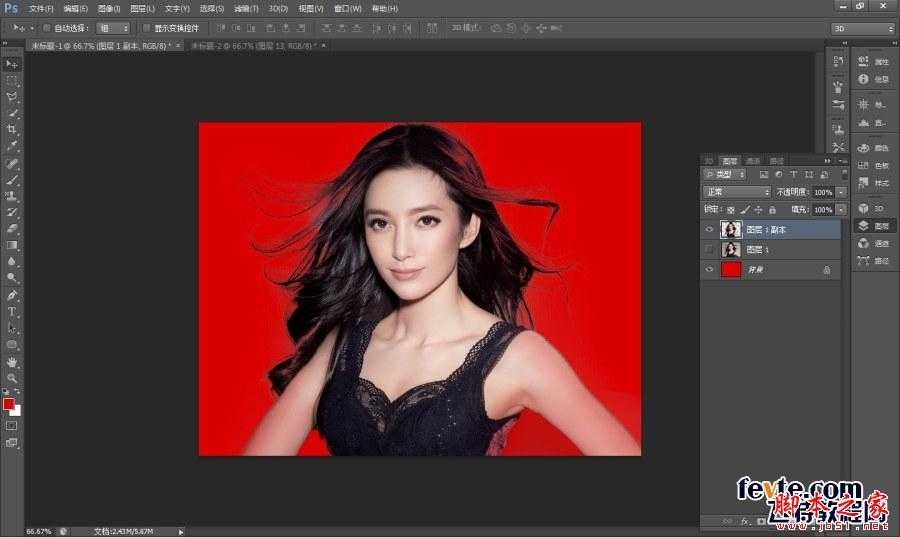This screenshot has width=900, height=537.
Task: Select the History Brush tool
Action: pos(11,212)
